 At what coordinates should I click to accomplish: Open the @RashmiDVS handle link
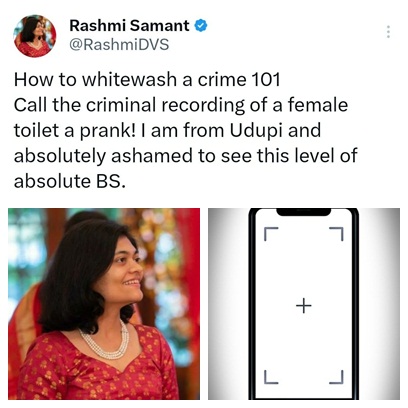(119, 45)
